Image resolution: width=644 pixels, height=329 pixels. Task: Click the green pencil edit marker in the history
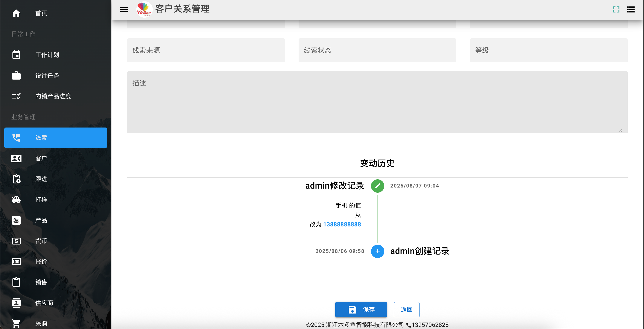pos(377,186)
